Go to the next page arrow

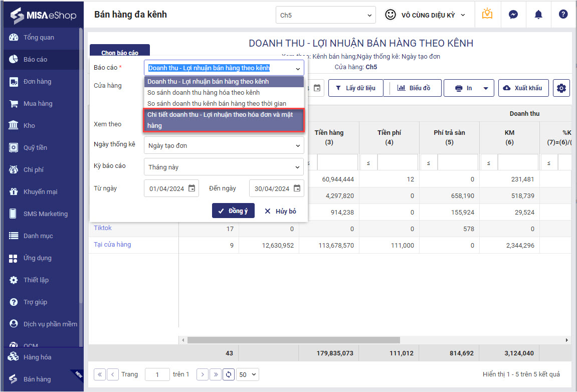pyautogui.click(x=203, y=374)
